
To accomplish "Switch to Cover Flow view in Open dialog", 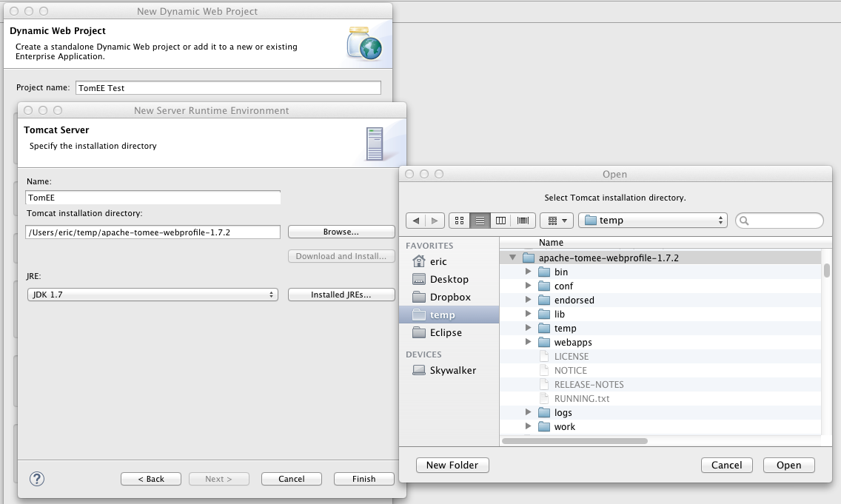I will click(x=523, y=221).
